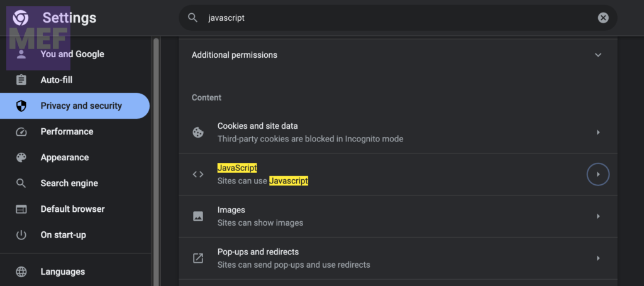This screenshot has width=644, height=286.
Task: Click the Languages globe icon
Action: (21, 272)
